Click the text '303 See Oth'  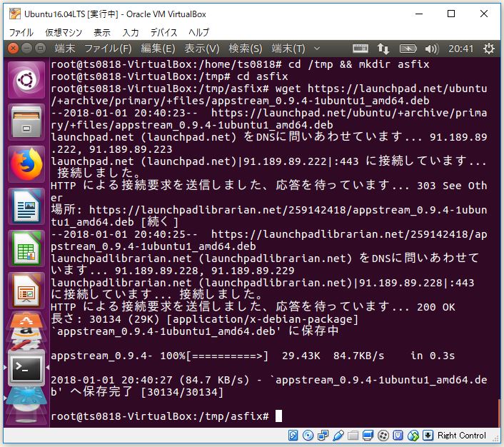coord(452,186)
